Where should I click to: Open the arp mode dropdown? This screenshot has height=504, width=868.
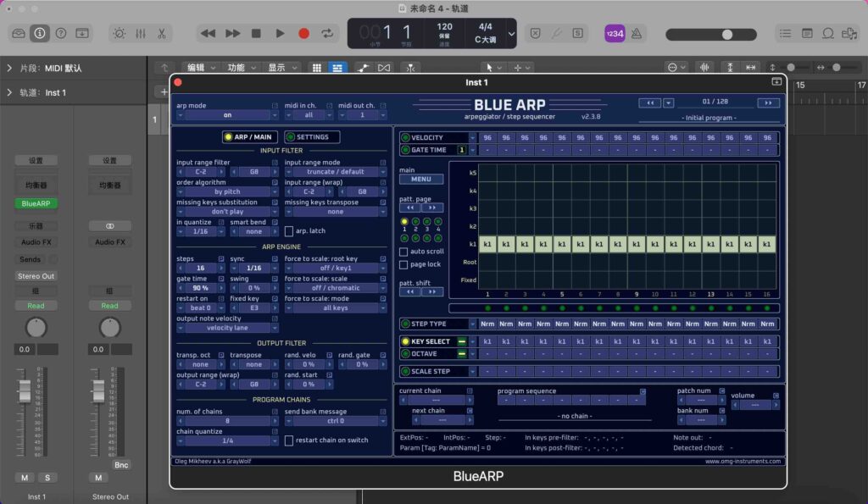tap(227, 115)
